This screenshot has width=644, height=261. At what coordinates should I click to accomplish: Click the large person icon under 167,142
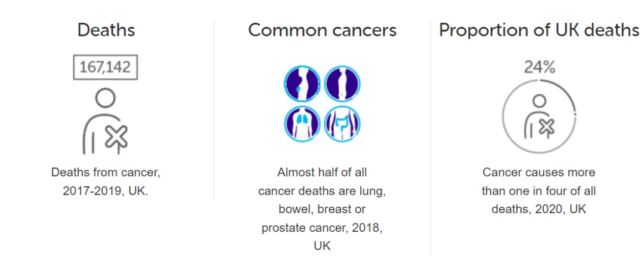pyautogui.click(x=106, y=122)
